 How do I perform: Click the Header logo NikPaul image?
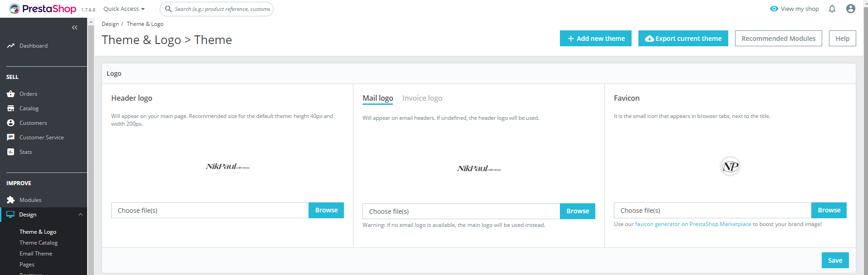tap(228, 167)
